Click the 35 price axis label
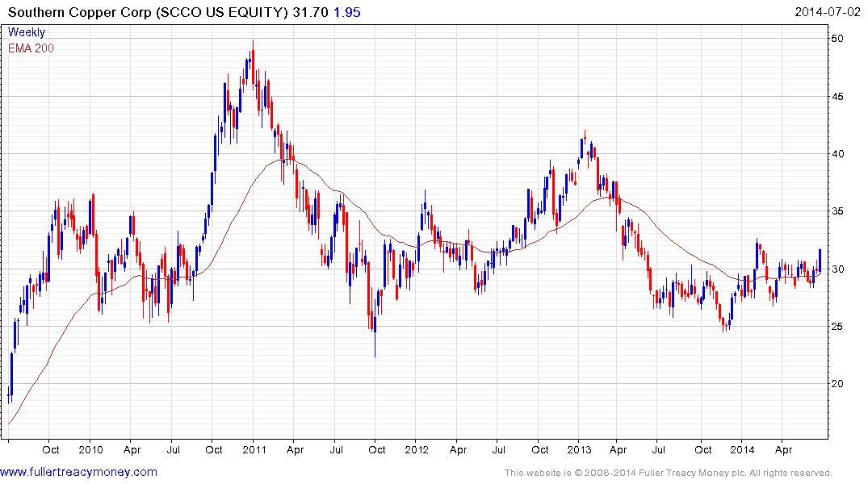This screenshot has width=868, height=484. click(837, 211)
